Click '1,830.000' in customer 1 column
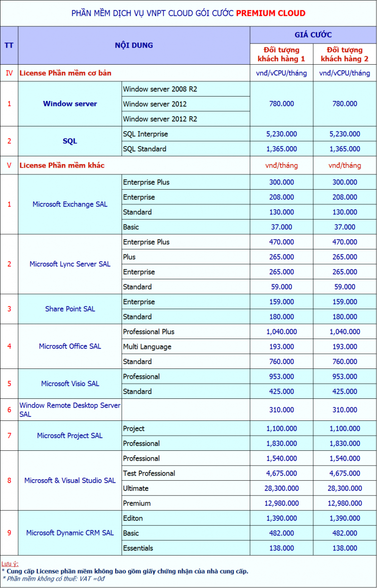Image resolution: width=377 pixels, height=588 pixels. pos(281,443)
